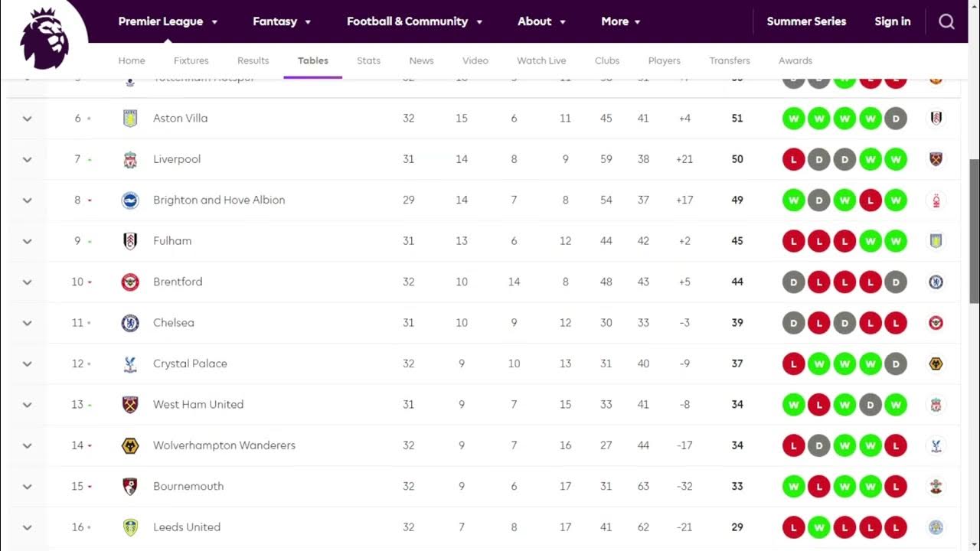980x551 pixels.
Task: Click the Summer Series link
Action: 806,21
